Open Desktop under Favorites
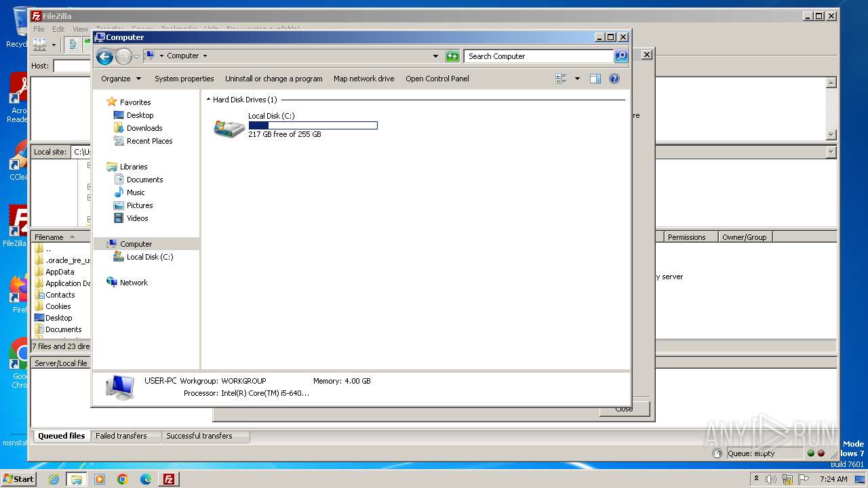 tap(140, 115)
